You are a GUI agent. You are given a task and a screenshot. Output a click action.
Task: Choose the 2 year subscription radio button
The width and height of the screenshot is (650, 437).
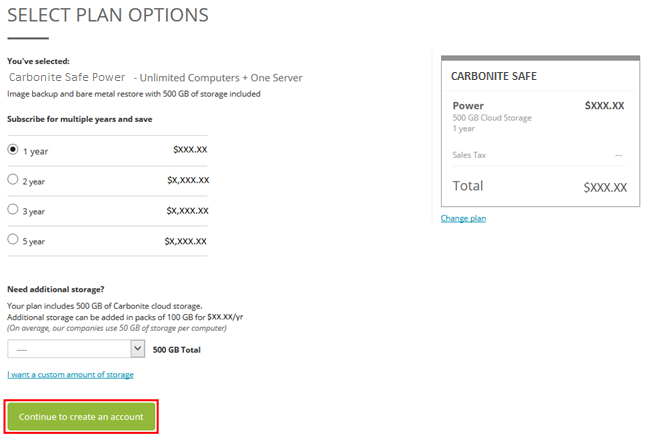[13, 180]
